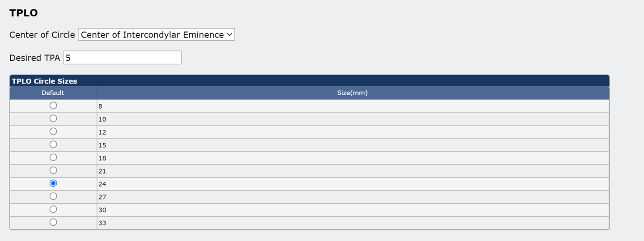
Task: Click the size cell containing 8
Action: (x=352, y=106)
